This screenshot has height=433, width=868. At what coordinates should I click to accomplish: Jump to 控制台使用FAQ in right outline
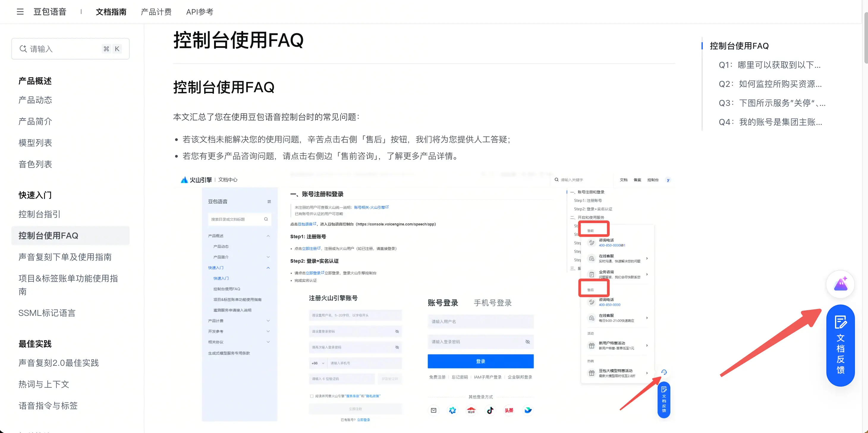[739, 46]
